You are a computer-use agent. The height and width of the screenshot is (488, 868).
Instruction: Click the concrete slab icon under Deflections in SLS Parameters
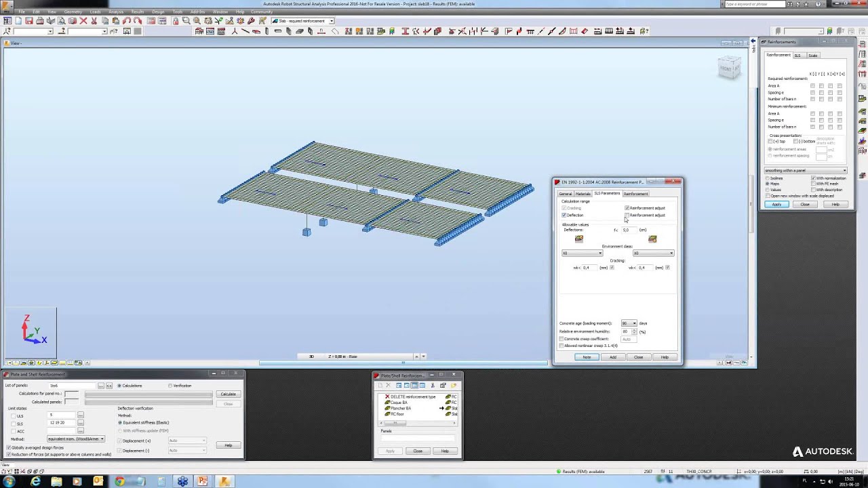click(578, 239)
